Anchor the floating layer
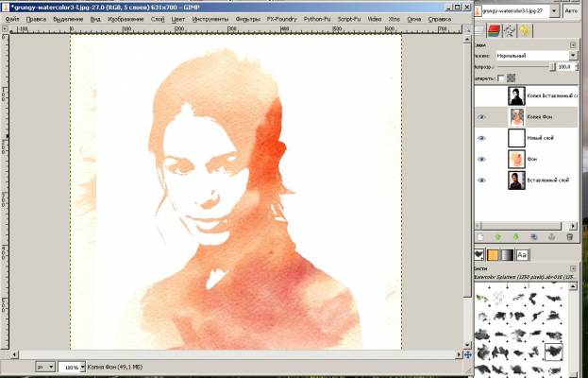This screenshot has width=588, height=378. (551, 237)
